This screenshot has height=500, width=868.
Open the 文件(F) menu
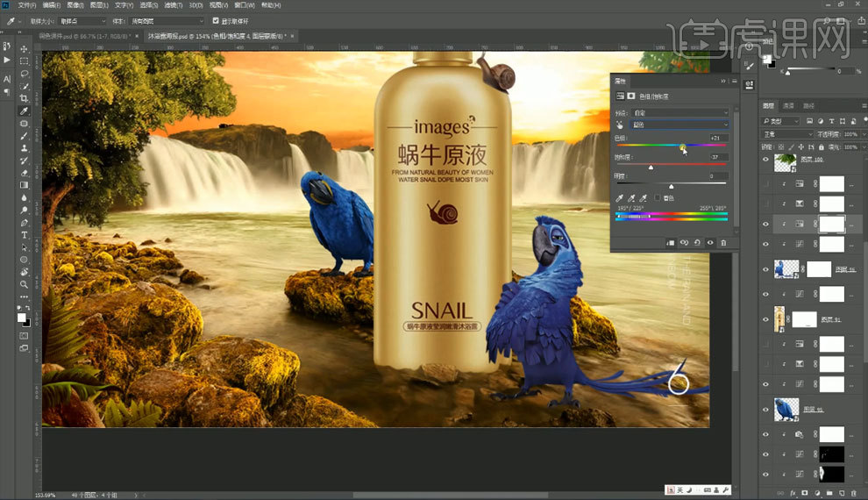(x=27, y=5)
